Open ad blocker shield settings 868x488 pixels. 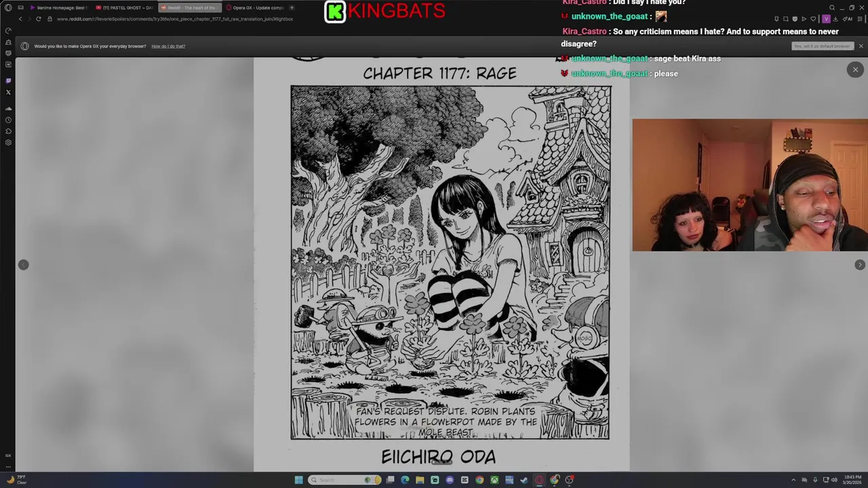pos(795,19)
